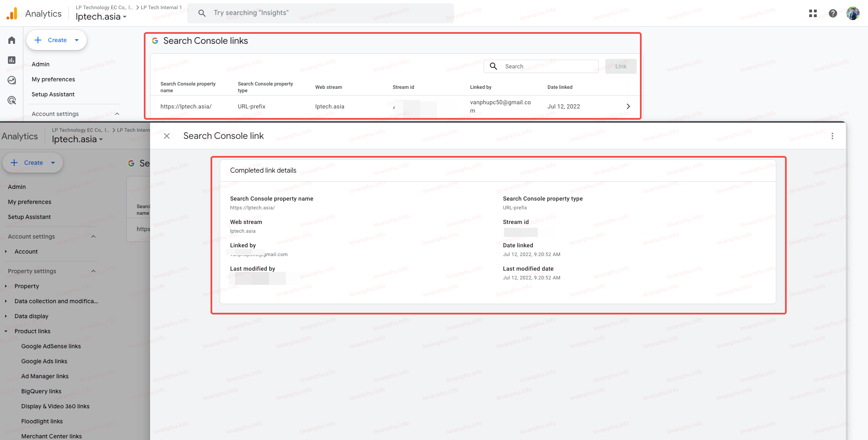Collapse Account settings in top window
Image resolution: width=868 pixels, height=440 pixels.
coord(117,114)
